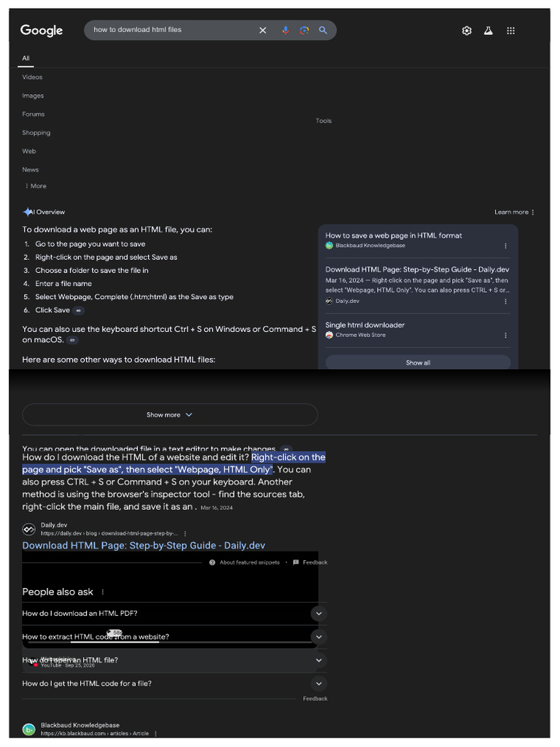Image resolution: width=560 pixels, height=747 pixels.
Task: Click source link chip after Click Save
Action: pyautogui.click(x=78, y=311)
